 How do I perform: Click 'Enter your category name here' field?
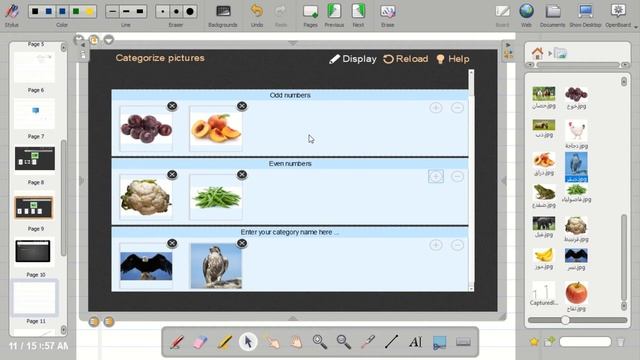[290, 232]
